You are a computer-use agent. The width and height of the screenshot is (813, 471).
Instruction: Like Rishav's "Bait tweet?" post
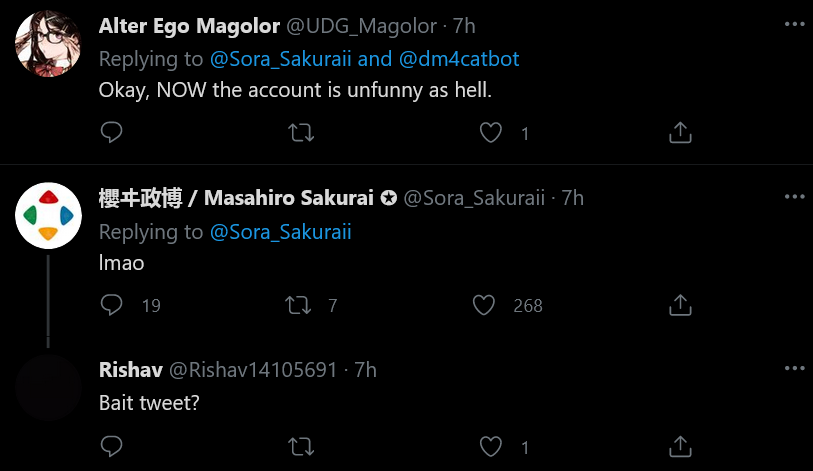coord(490,446)
